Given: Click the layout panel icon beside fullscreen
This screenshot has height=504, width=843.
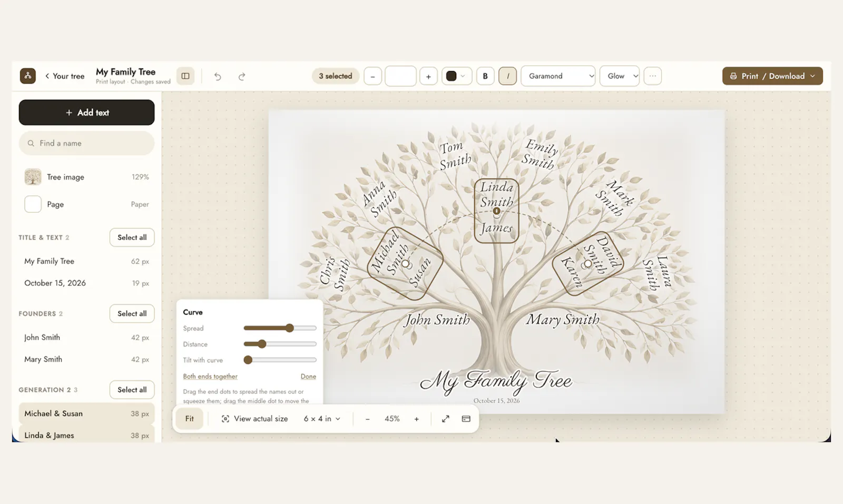Looking at the screenshot, I should [x=466, y=419].
